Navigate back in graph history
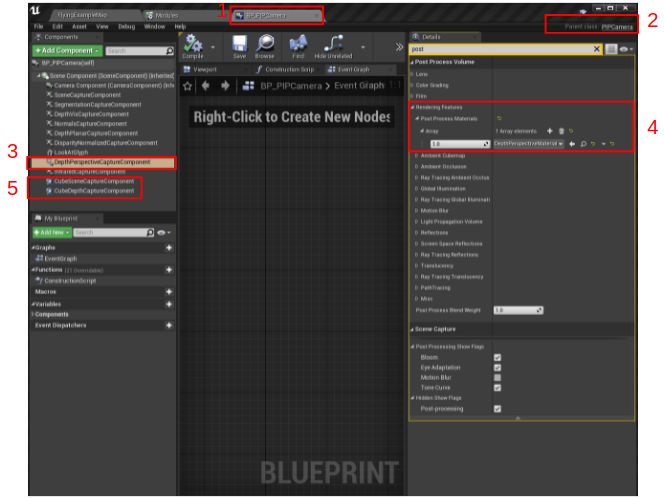The width and height of the screenshot is (664, 498). (x=206, y=86)
